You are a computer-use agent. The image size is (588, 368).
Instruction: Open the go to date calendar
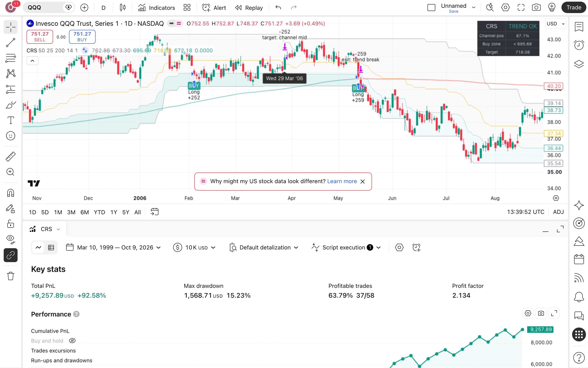point(155,212)
